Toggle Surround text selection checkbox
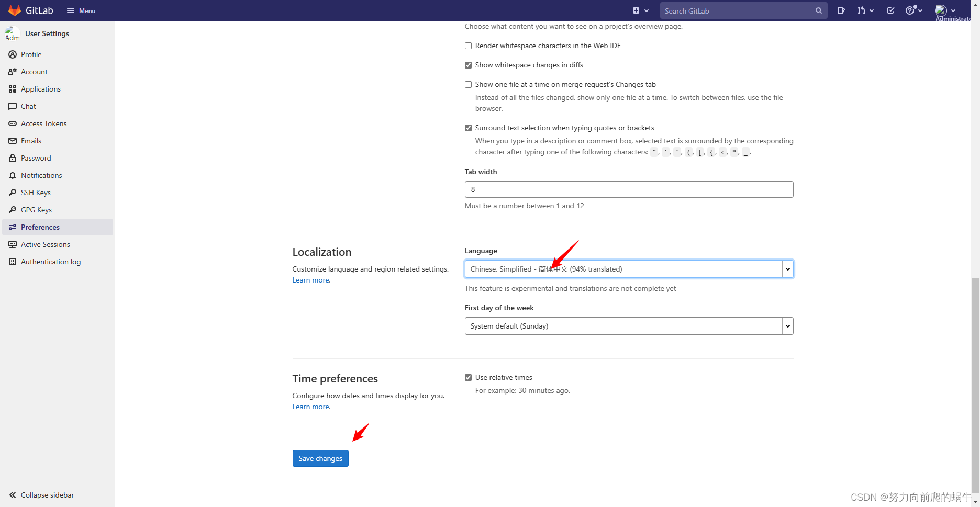This screenshot has height=507, width=980. tap(468, 128)
